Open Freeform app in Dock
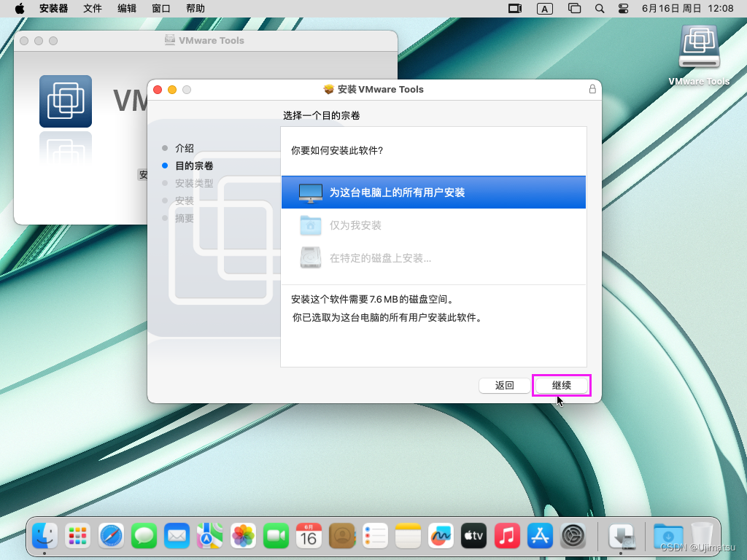 441,536
